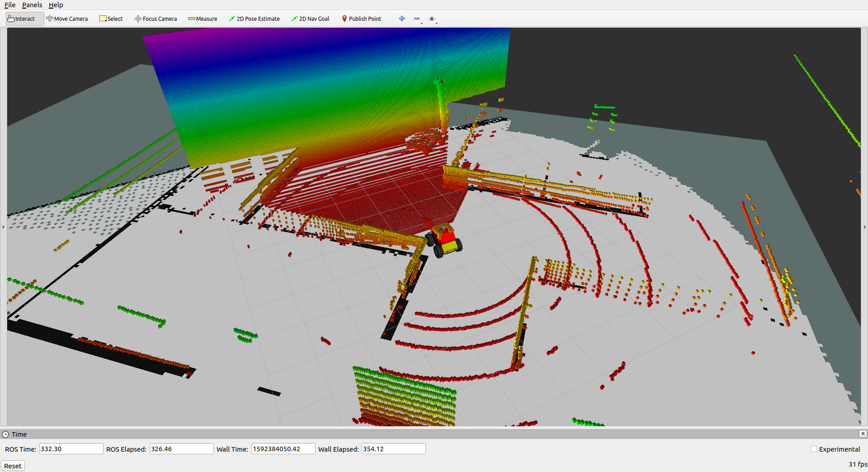Choose the Publish Point tool
Viewport: 868px width, 472px height.
[362, 19]
